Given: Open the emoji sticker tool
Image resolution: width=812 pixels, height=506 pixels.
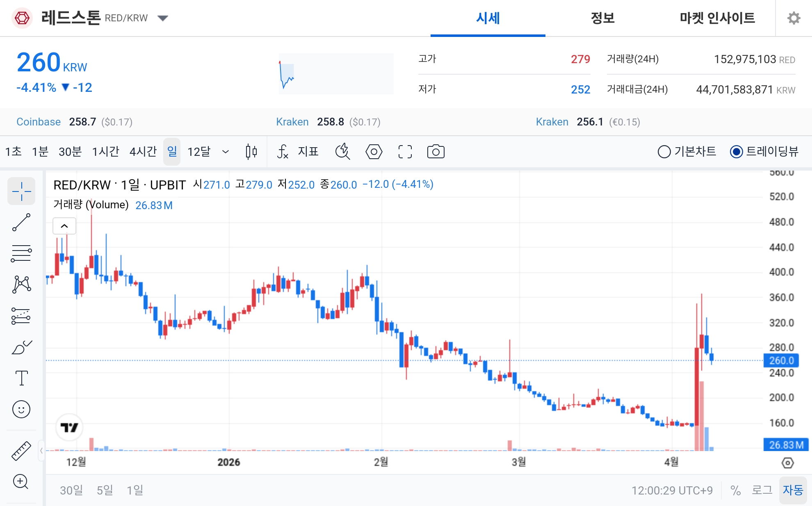Looking at the screenshot, I should coord(21,409).
